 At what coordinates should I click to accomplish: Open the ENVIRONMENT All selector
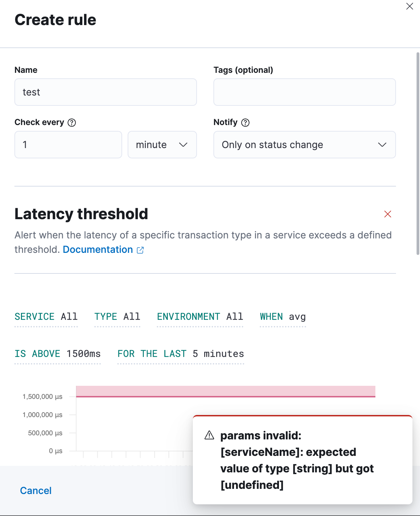[200, 317]
